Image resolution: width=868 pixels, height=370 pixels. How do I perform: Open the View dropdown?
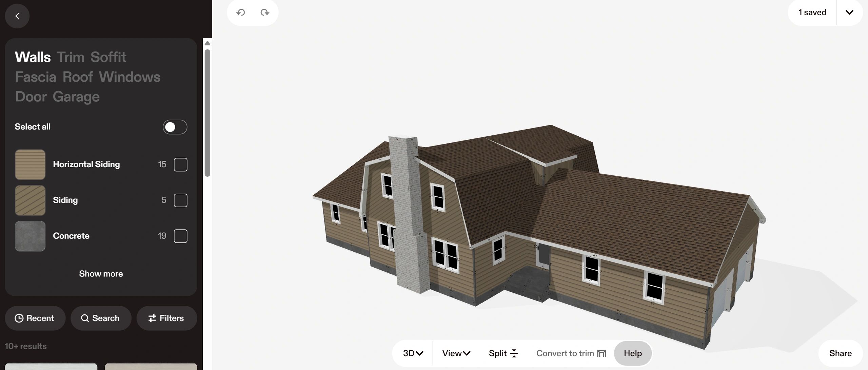click(456, 353)
